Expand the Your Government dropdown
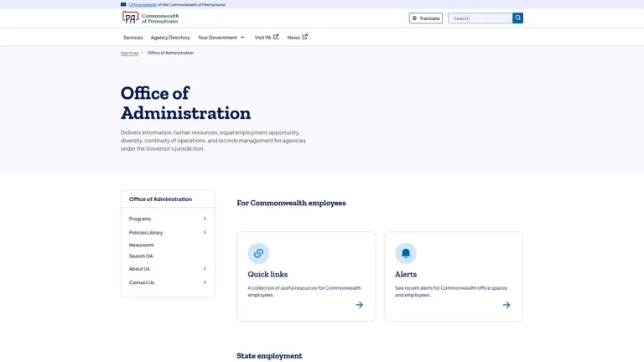This screenshot has width=644, height=362. [x=221, y=38]
